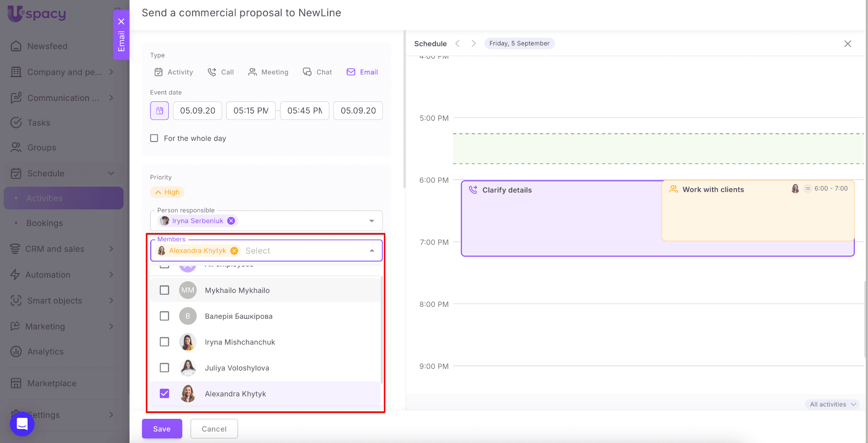Viewport: 868px width, 443px height.
Task: Open the All activities filter dropdown
Action: click(832, 404)
